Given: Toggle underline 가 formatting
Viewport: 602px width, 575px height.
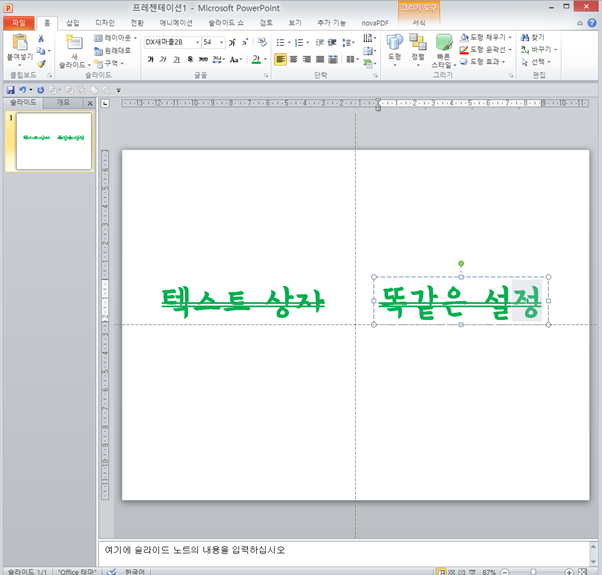Looking at the screenshot, I should tap(177, 59).
